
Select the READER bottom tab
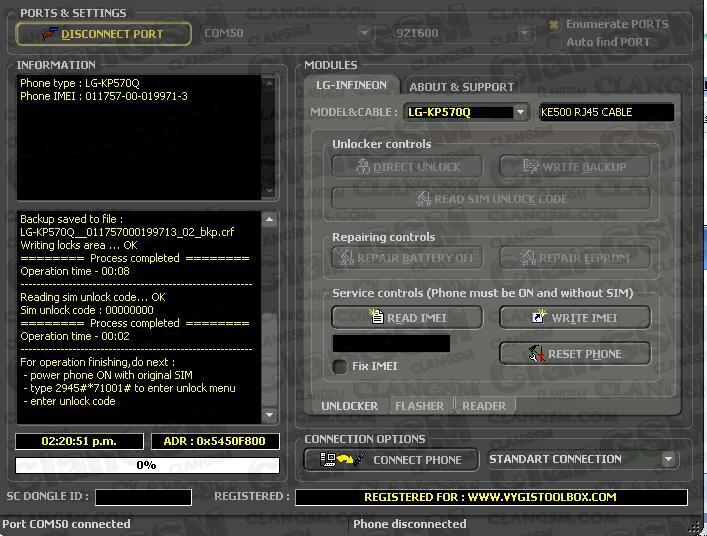[484, 406]
